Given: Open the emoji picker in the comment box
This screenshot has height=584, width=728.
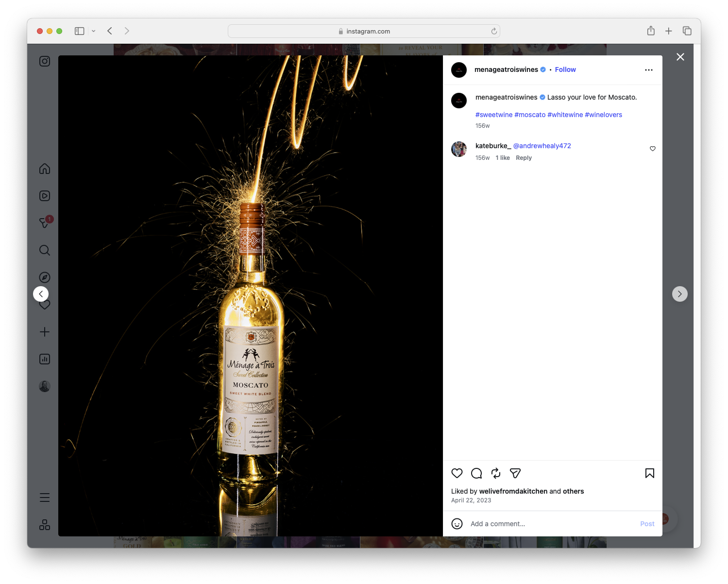Looking at the screenshot, I should click(x=457, y=524).
